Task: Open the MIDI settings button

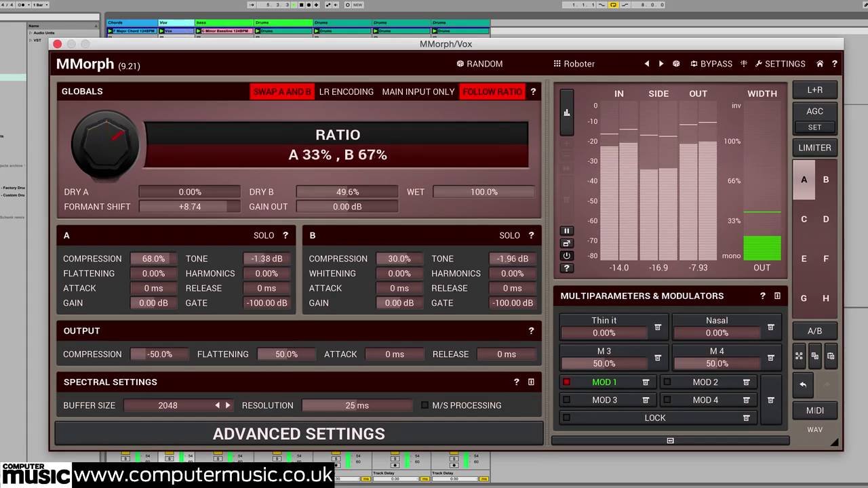Action: [814, 410]
